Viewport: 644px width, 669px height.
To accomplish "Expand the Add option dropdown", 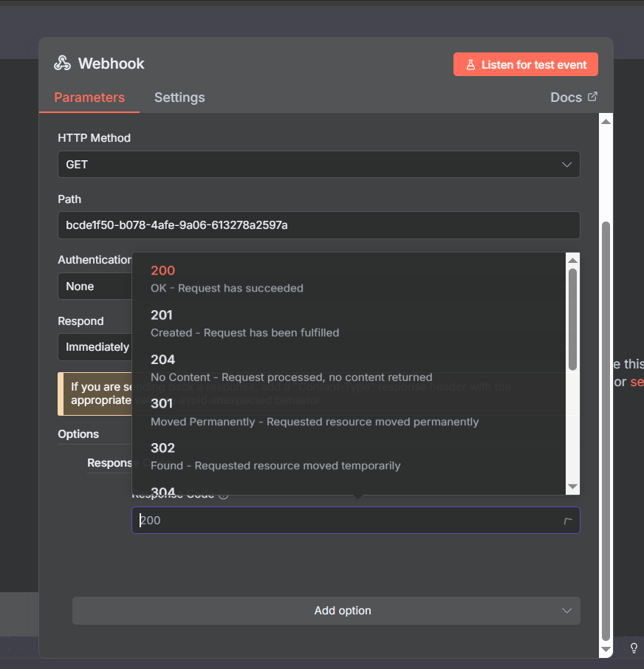I will pos(326,611).
